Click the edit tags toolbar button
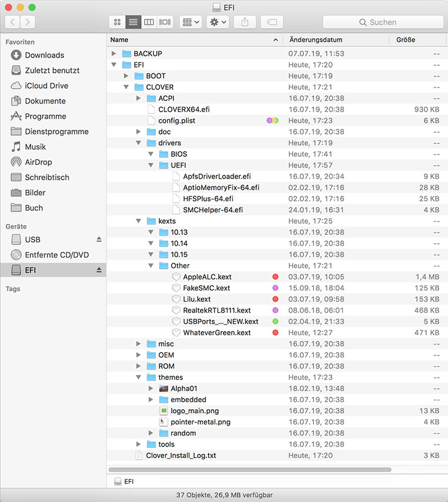This screenshot has height=502, width=448. [x=272, y=22]
